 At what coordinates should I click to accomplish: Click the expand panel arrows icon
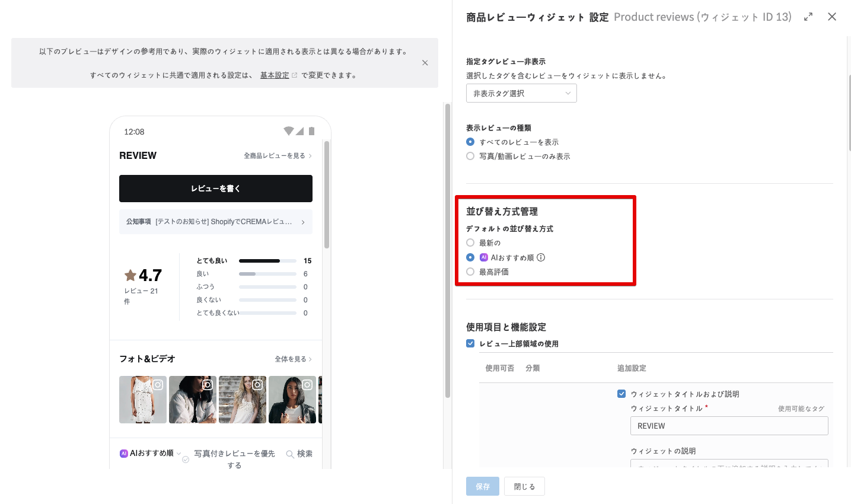coord(808,17)
